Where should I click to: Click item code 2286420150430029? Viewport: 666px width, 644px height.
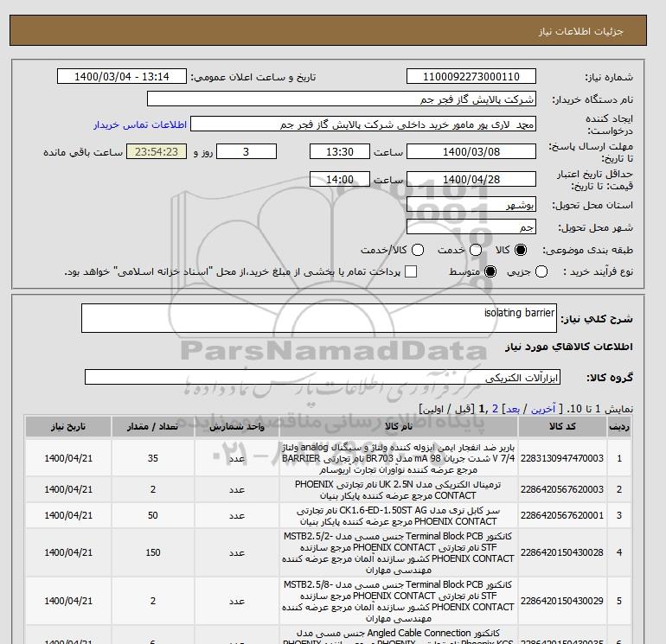[x=562, y=601]
